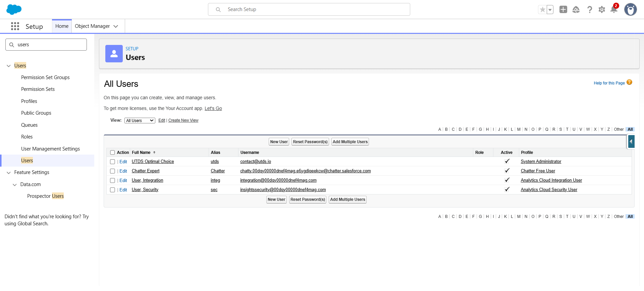Open the User, Security full name link
The height and width of the screenshot is (291, 644).
[x=145, y=190]
